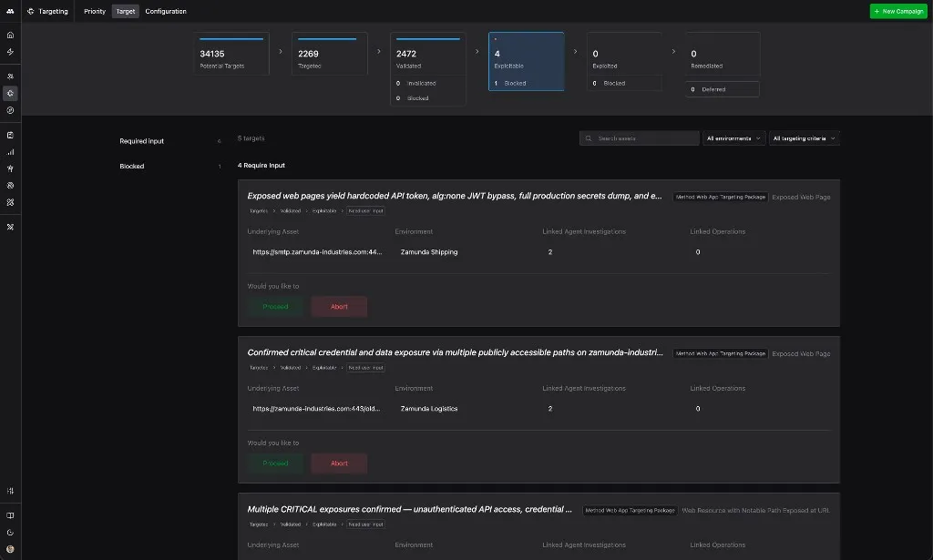Open the Home icon in sidebar
Image resolution: width=933 pixels, height=560 pixels.
coord(10,36)
